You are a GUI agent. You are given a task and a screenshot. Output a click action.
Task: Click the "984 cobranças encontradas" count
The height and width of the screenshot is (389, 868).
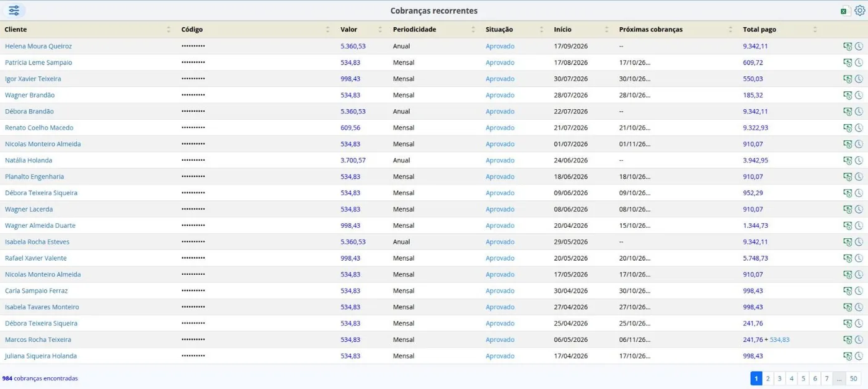pos(40,378)
